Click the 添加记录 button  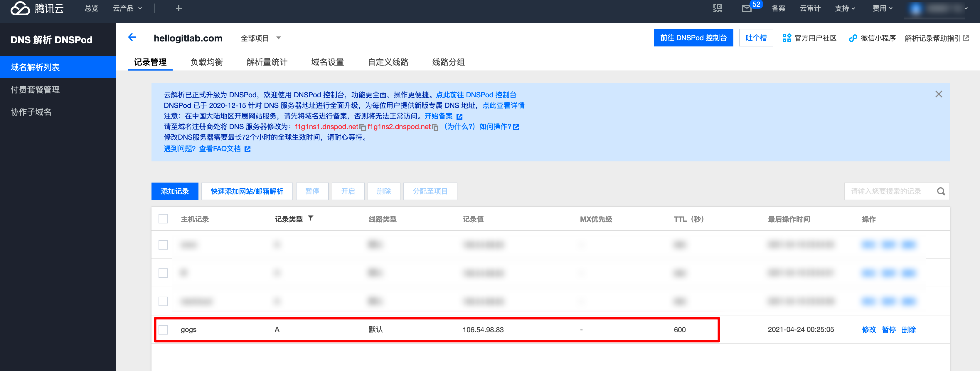pos(175,191)
